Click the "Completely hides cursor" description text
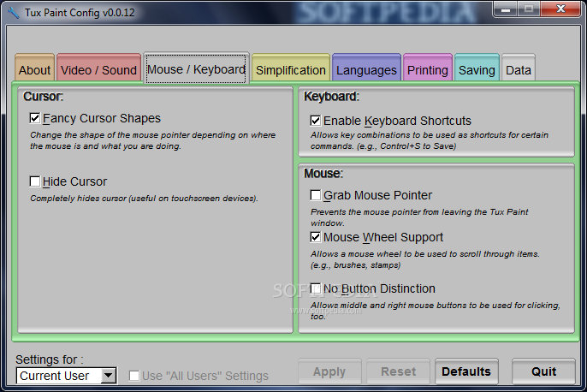The width and height of the screenshot is (587, 392). (x=144, y=199)
